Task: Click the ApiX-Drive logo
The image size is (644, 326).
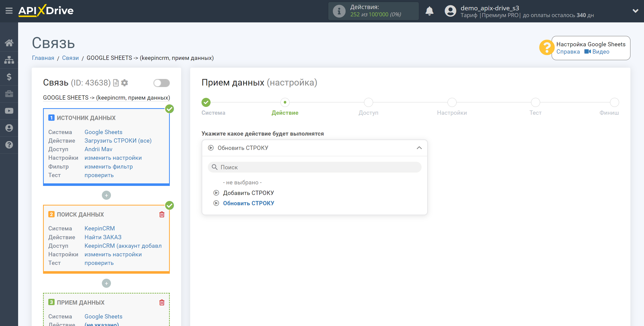Action: [x=46, y=11]
